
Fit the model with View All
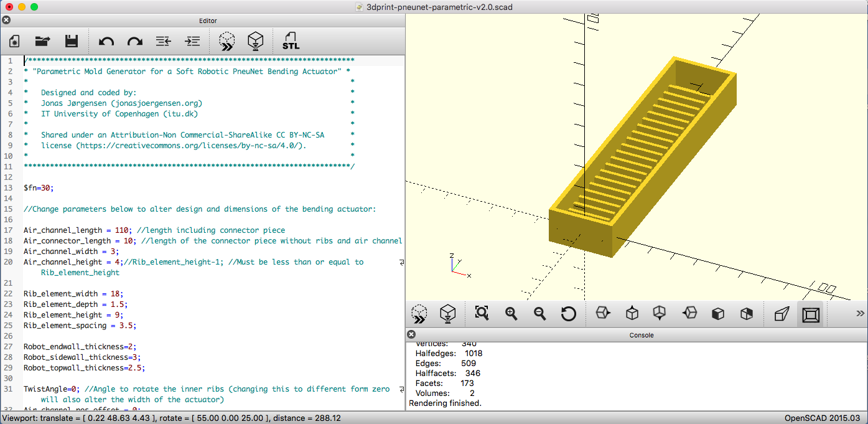coord(482,313)
